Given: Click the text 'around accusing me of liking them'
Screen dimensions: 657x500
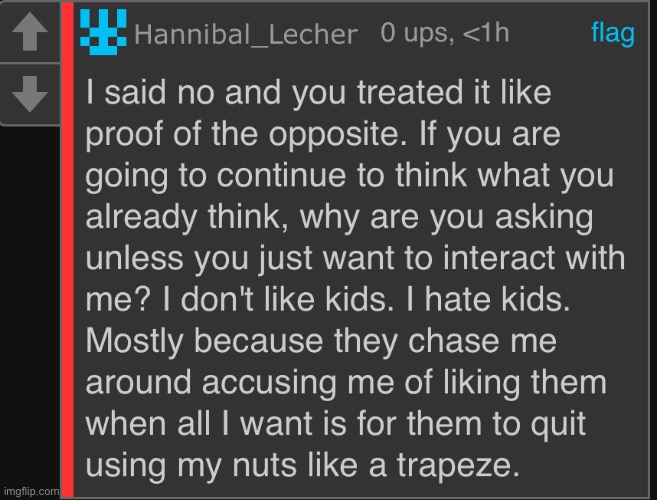Looking at the screenshot, I should coord(346,382).
